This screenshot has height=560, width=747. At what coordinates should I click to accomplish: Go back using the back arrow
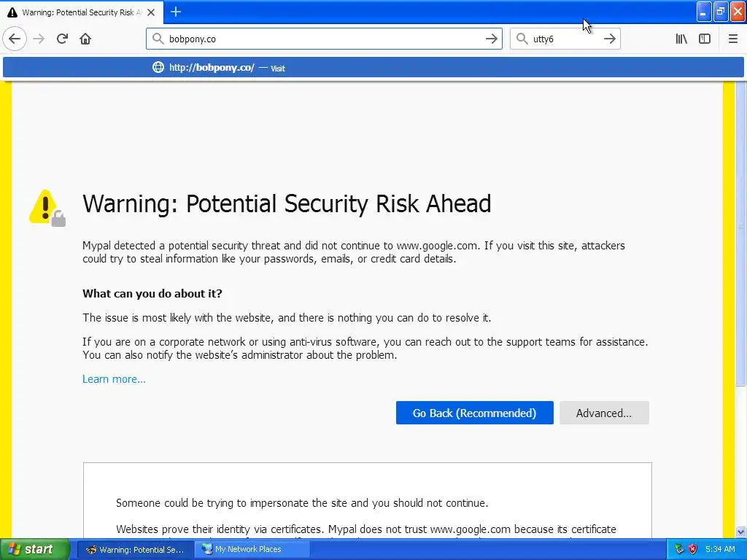point(15,39)
